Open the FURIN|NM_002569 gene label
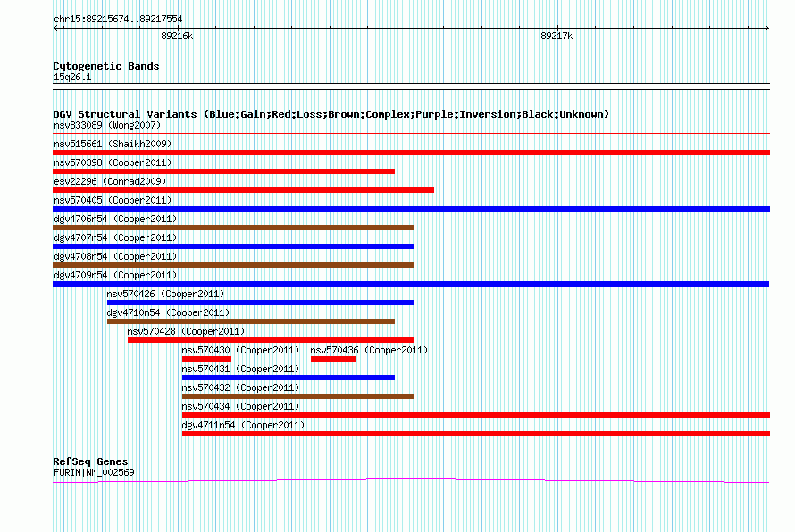 click(94, 472)
